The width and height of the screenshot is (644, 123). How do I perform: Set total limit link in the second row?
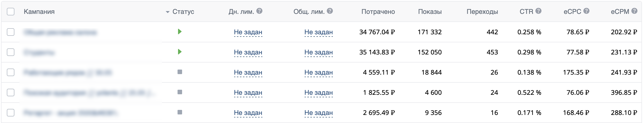click(318, 52)
